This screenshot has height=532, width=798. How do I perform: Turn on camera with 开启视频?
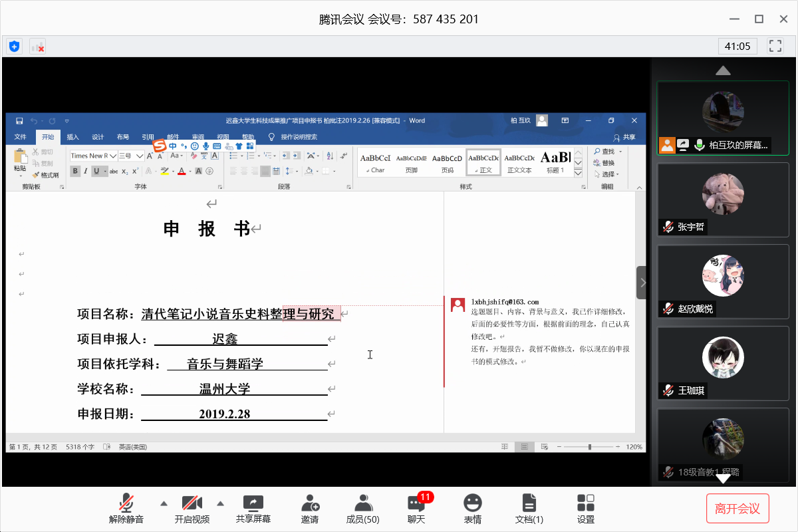click(x=192, y=503)
